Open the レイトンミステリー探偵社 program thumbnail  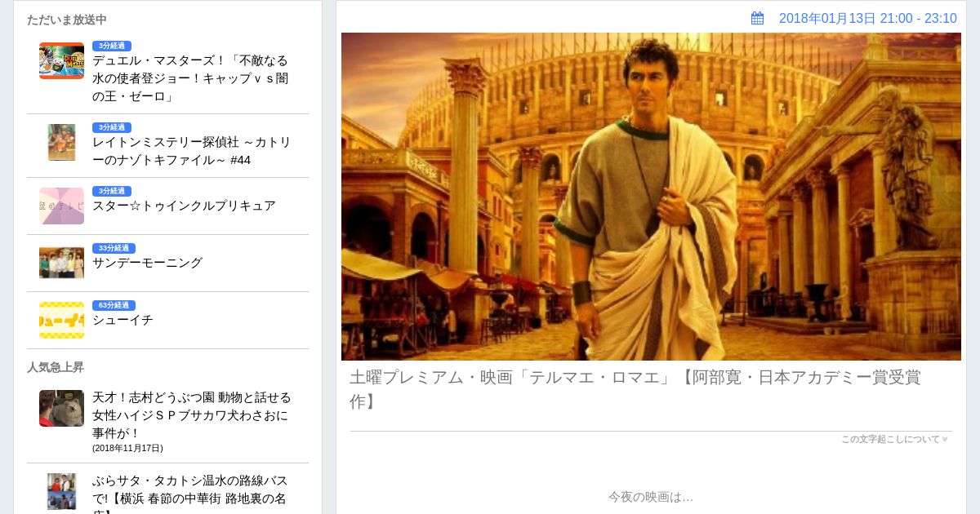pyautogui.click(x=61, y=142)
